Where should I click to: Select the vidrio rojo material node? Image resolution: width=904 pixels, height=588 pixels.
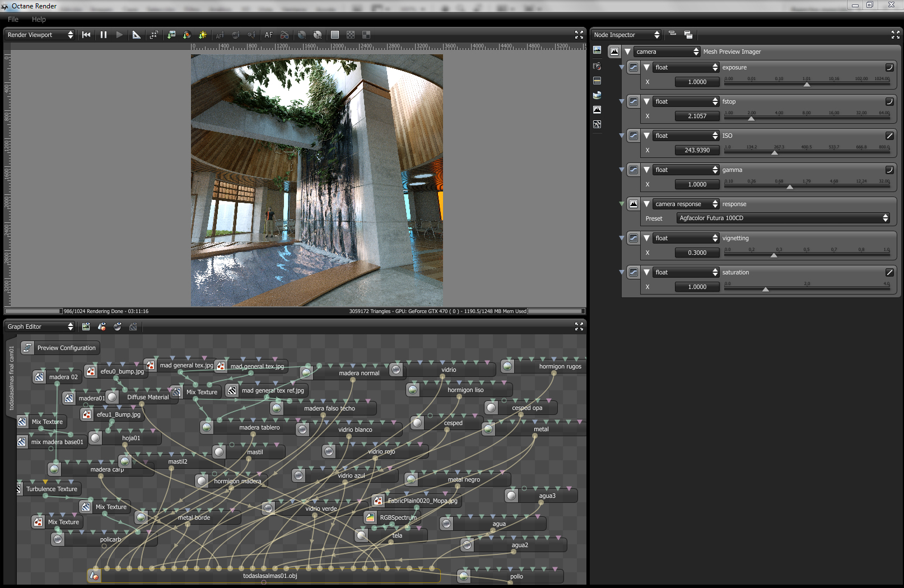pyautogui.click(x=376, y=451)
